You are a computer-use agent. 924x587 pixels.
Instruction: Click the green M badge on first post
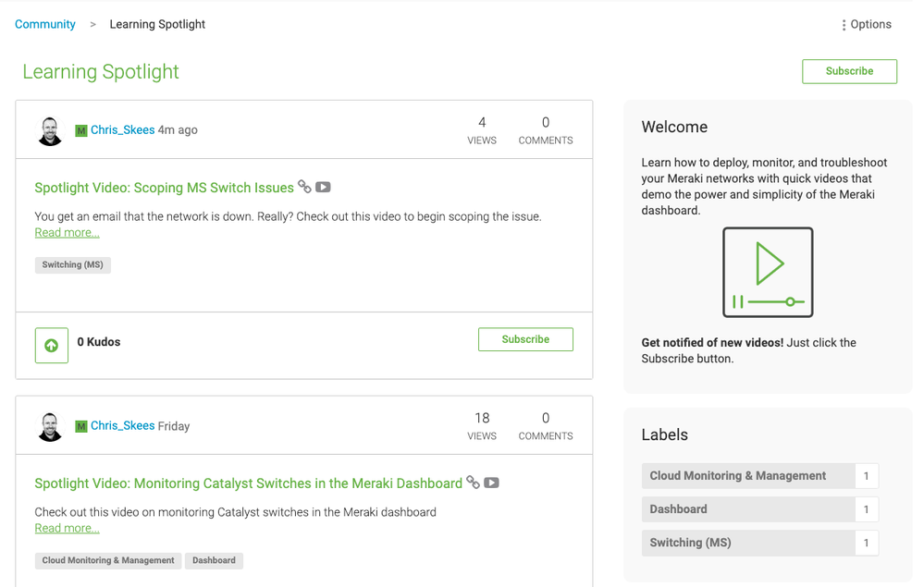[81, 131]
